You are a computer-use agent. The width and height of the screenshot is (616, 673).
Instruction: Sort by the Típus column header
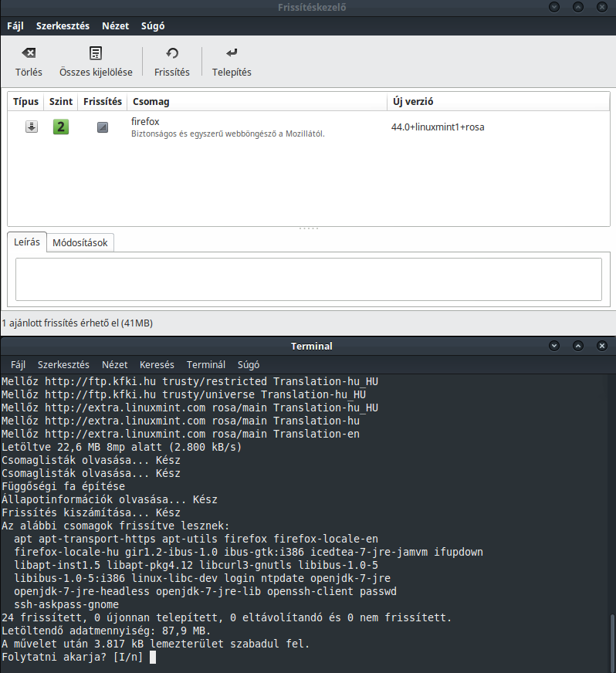(x=25, y=102)
